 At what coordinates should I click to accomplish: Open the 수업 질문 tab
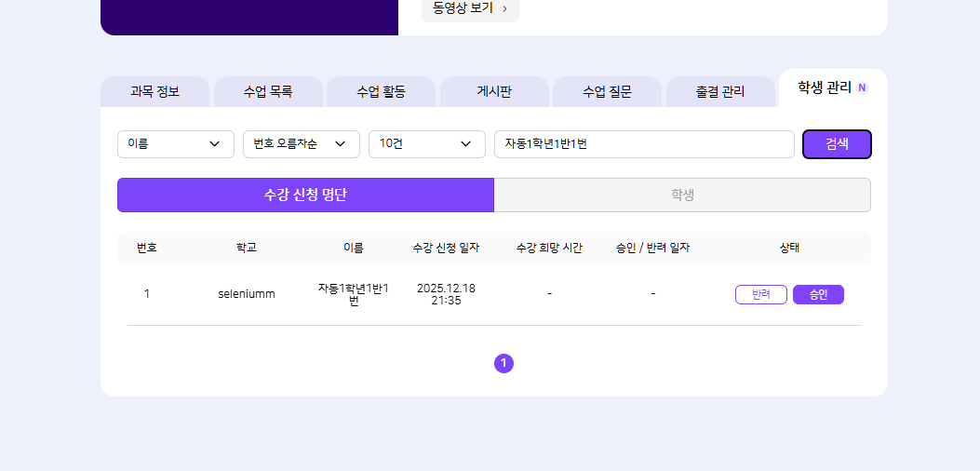607,92
